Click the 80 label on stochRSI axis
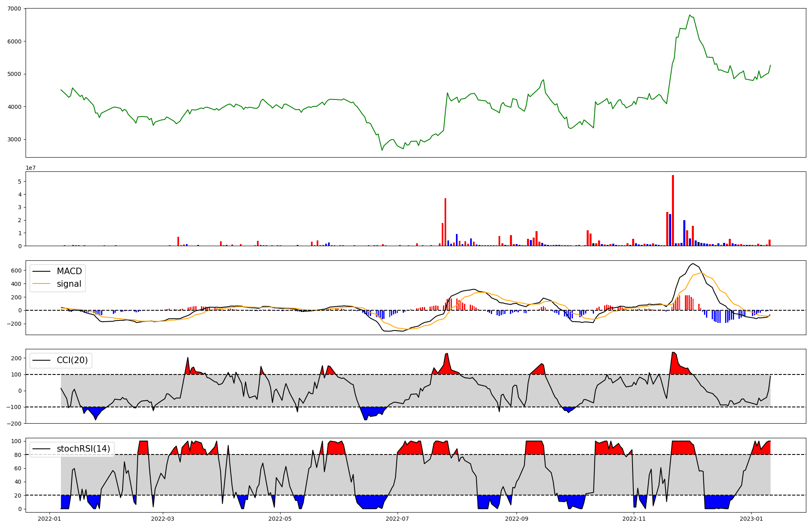The width and height of the screenshot is (812, 528). pos(19,455)
